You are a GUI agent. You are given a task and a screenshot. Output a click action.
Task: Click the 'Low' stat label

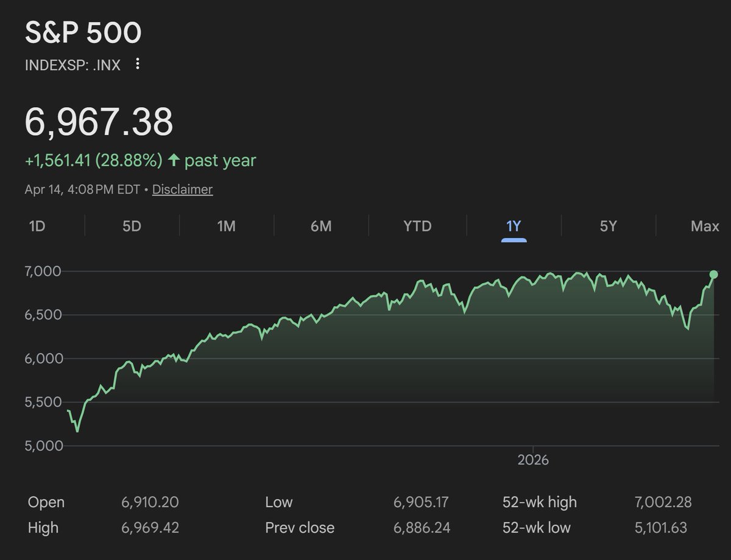pyautogui.click(x=279, y=503)
